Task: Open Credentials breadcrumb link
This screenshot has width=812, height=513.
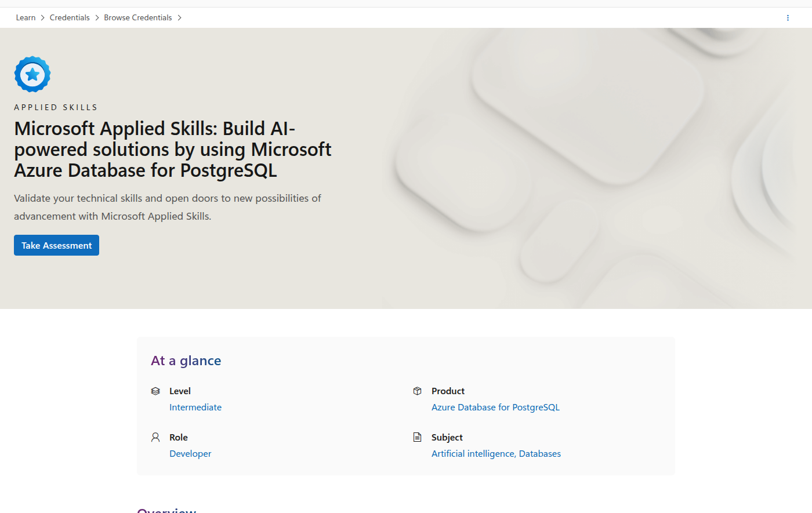Action: [70, 18]
